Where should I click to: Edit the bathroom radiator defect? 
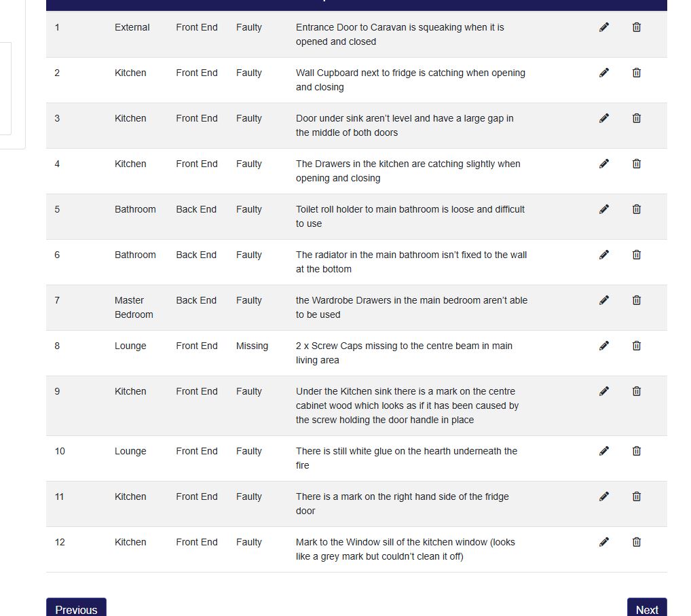[x=604, y=255]
